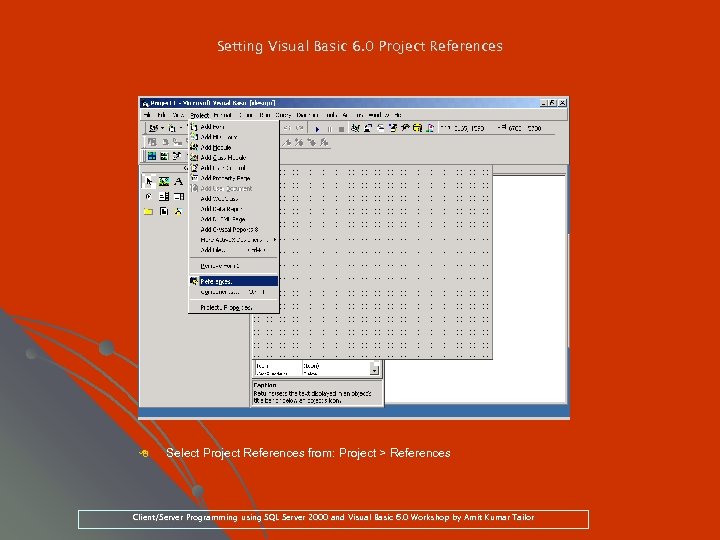Select the PictureBox tool in toolbox
The image size is (720, 540).
coord(164,182)
